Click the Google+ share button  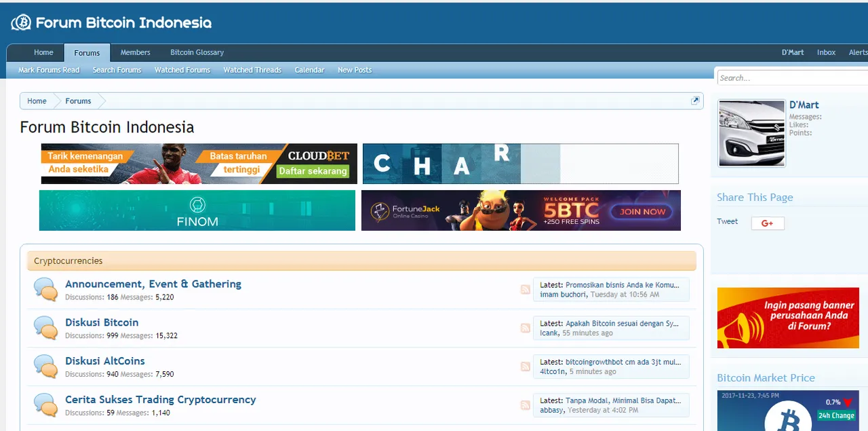(768, 223)
